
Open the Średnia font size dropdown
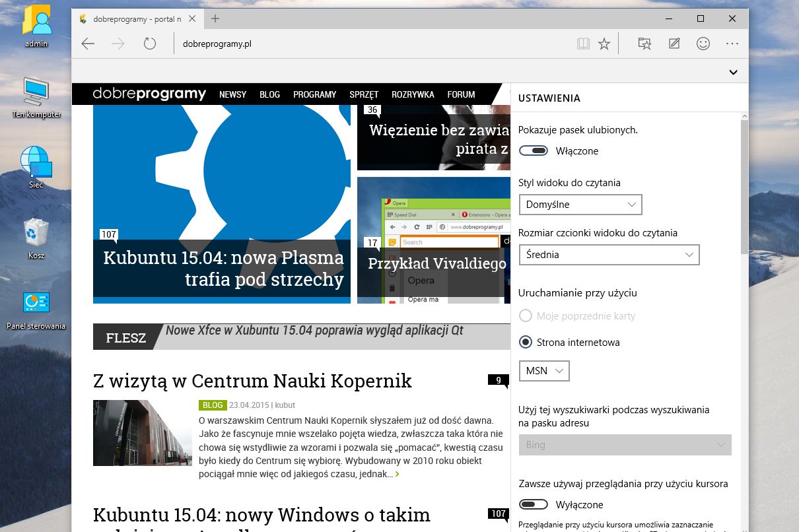point(609,254)
